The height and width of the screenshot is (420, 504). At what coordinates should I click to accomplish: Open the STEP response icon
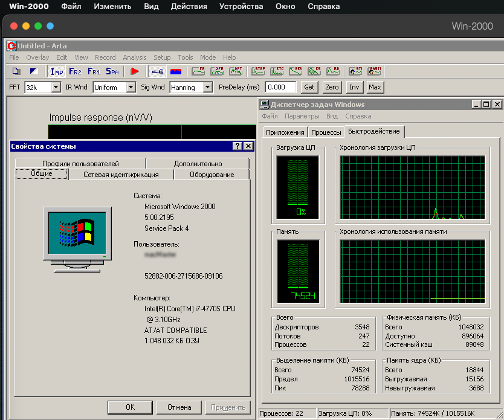coord(258,71)
